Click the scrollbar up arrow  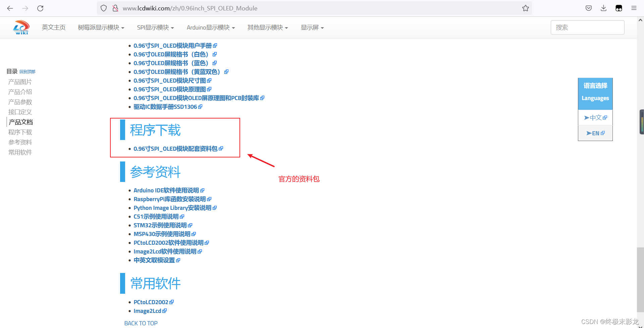point(640,20)
